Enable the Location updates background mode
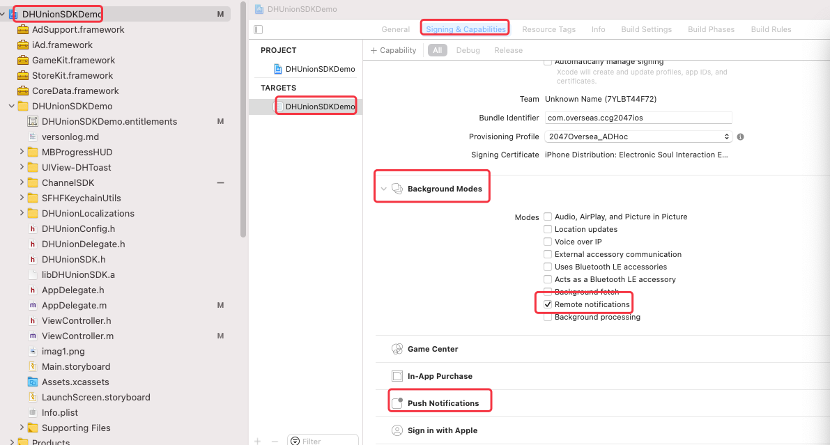 (x=547, y=229)
